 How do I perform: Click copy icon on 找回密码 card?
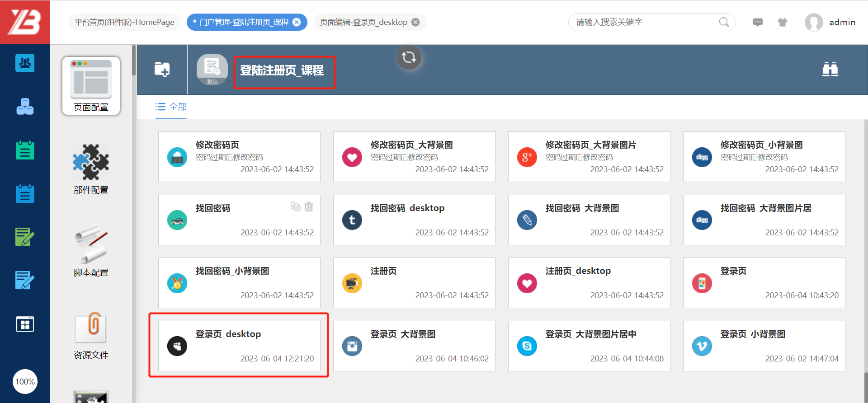295,206
